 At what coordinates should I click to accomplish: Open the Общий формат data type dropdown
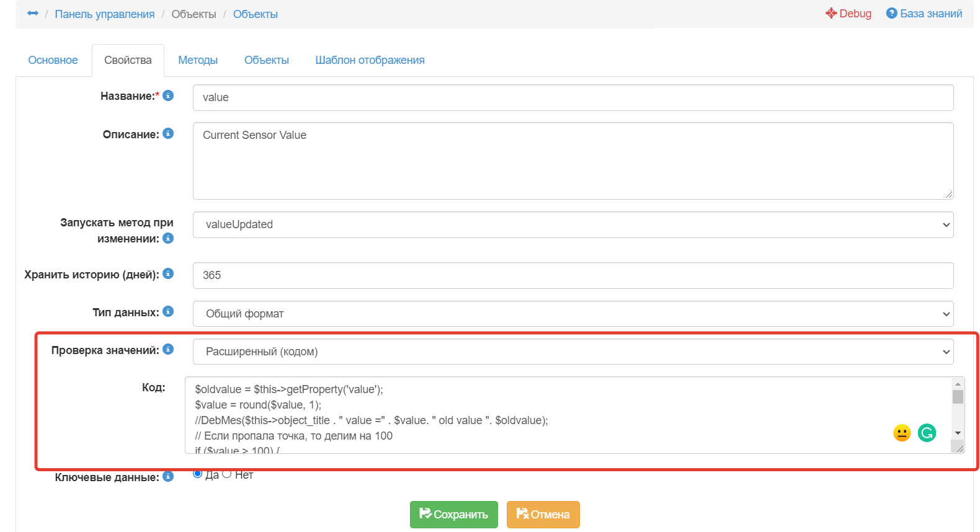tap(572, 314)
